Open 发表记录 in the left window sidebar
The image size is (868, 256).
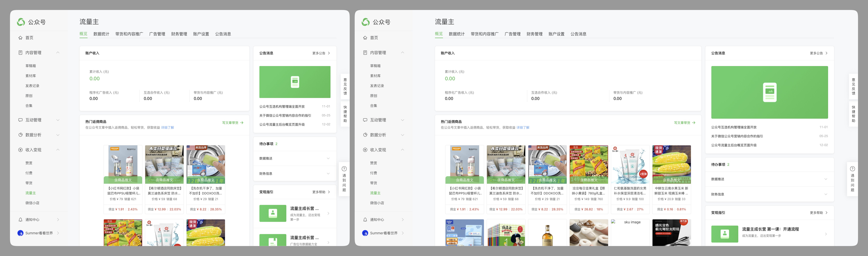click(32, 86)
